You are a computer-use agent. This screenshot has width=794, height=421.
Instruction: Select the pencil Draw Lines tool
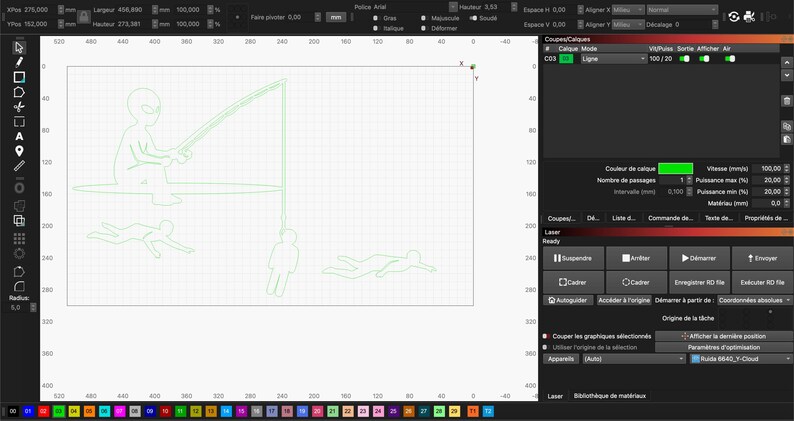pyautogui.click(x=19, y=62)
